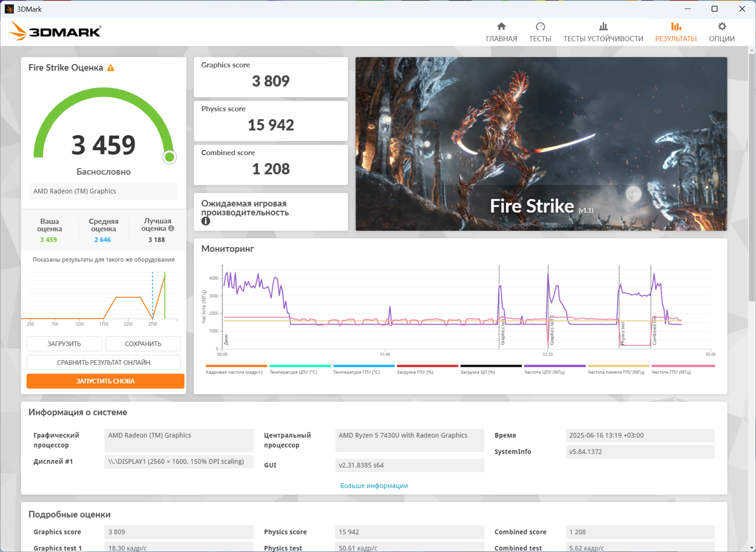Click the Fire Strike preview image

pyautogui.click(x=541, y=144)
